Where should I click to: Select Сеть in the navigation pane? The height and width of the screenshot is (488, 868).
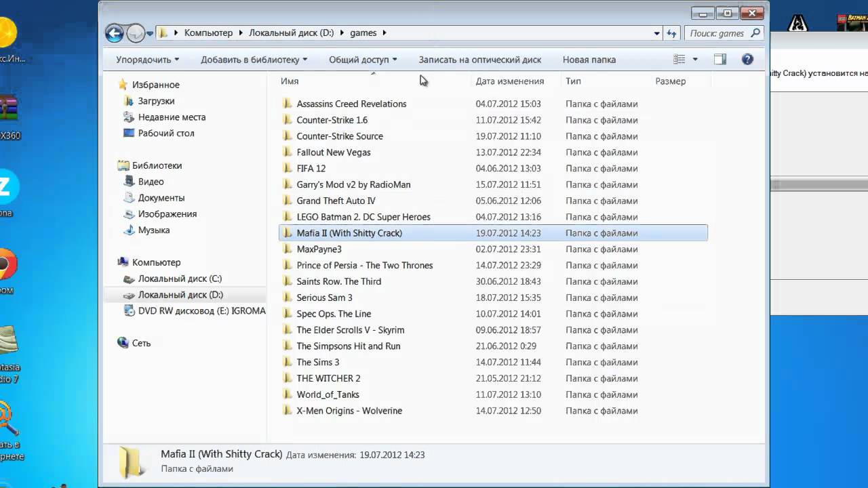click(x=141, y=343)
